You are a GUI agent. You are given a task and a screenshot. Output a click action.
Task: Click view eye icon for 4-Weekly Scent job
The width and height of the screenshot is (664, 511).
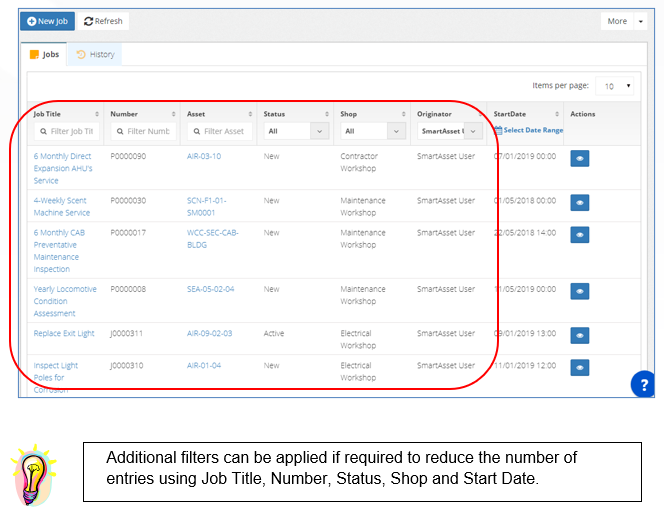[579, 203]
